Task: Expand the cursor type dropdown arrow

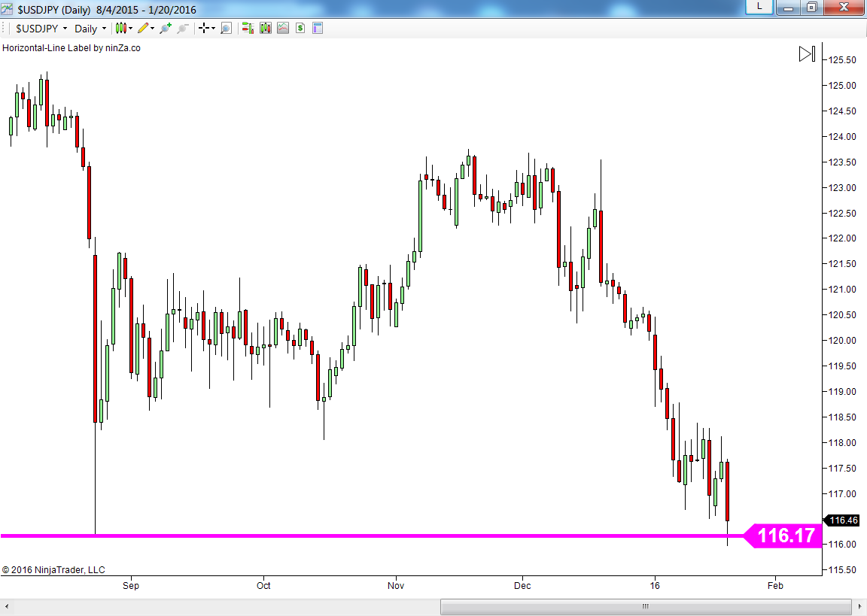Action: click(214, 28)
